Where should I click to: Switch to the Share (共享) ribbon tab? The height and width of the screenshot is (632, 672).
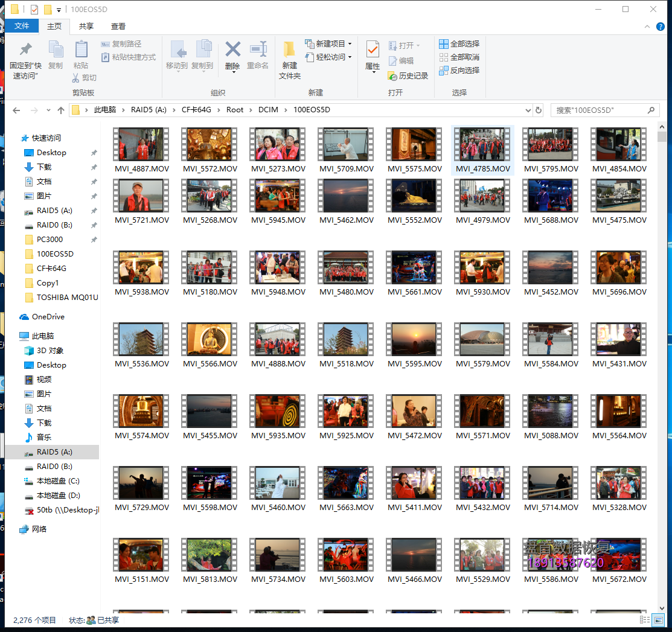point(86,27)
